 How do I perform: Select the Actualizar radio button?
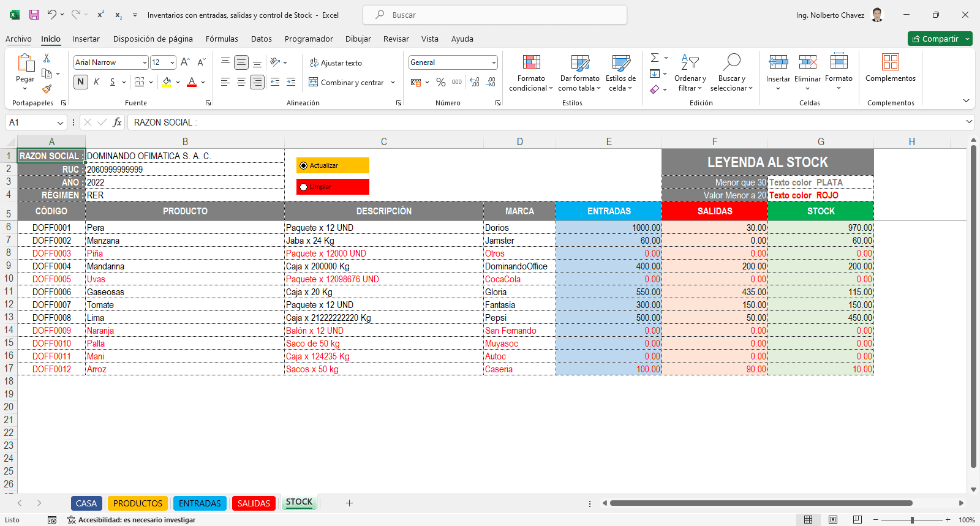304,165
